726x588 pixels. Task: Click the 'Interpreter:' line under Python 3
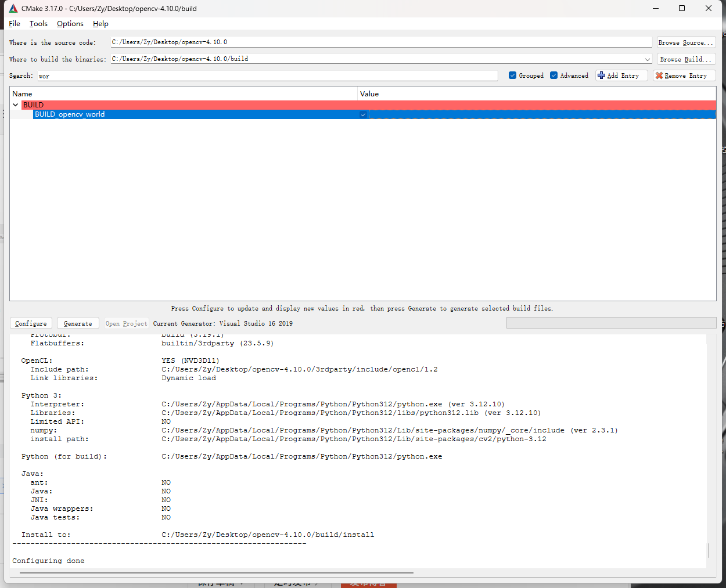[268, 404]
